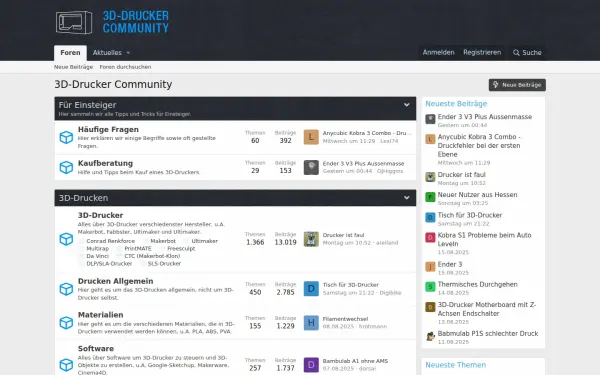
Task: Click sidebar avatar beside Anycubic Kobra 3 Combo post
Action: pos(430,139)
